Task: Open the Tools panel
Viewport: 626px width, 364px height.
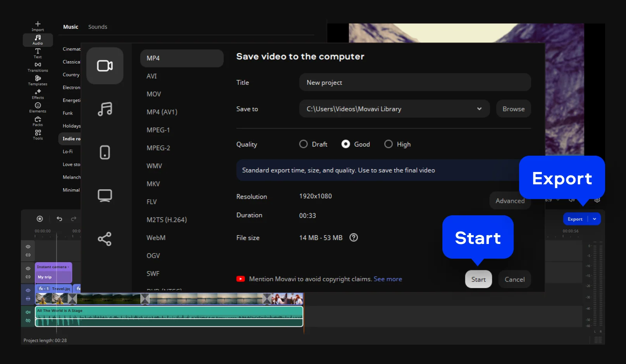Action: pos(38,135)
